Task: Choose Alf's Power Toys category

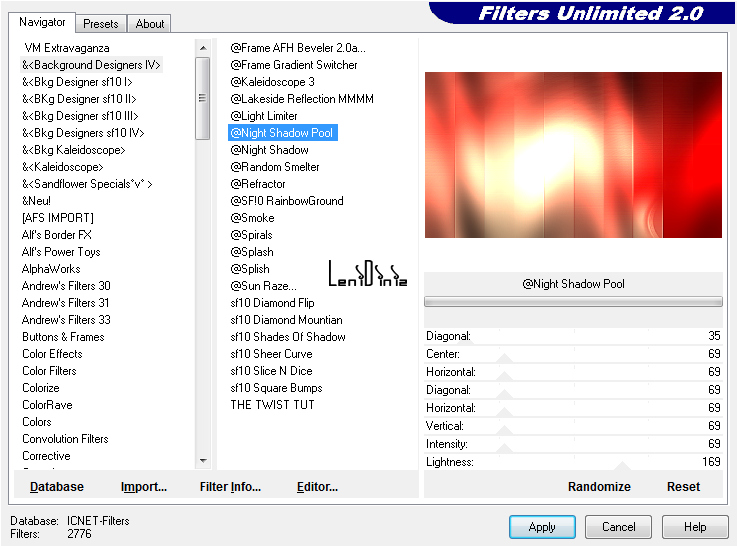Action: (61, 252)
